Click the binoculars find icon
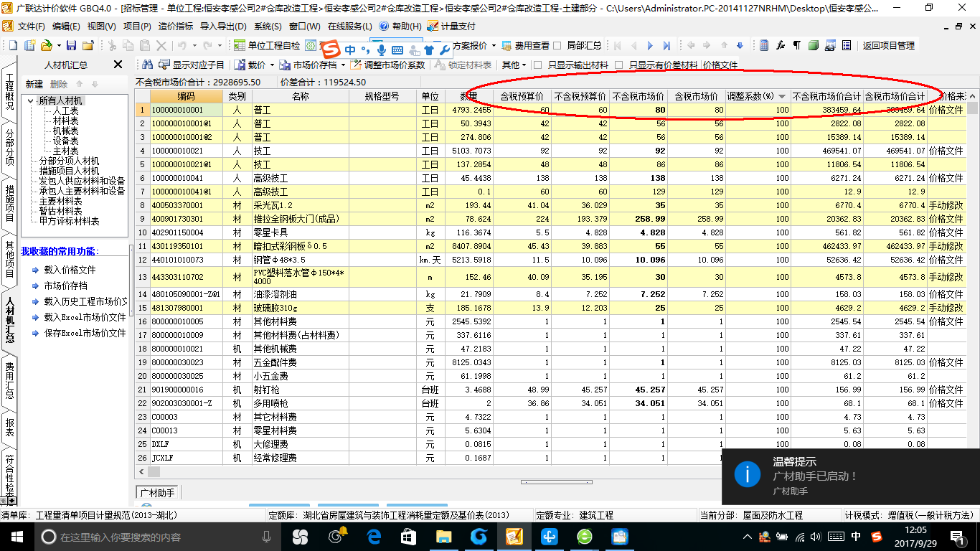This screenshot has width=980, height=551. (x=148, y=65)
